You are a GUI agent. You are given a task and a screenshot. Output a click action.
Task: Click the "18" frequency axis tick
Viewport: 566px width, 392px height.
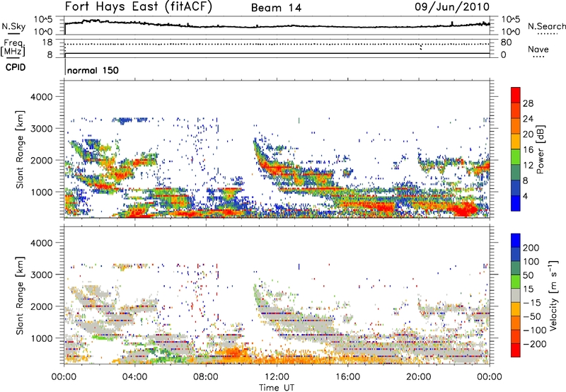point(47,42)
